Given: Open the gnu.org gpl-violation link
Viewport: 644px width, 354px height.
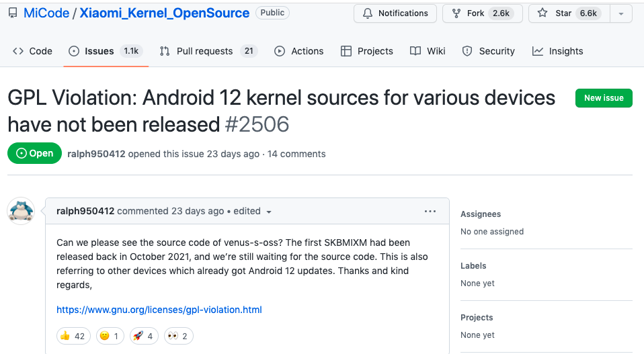Looking at the screenshot, I should coord(159,310).
